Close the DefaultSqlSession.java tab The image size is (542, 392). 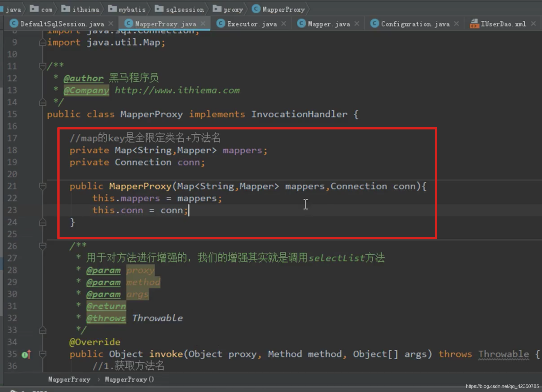[111, 24]
